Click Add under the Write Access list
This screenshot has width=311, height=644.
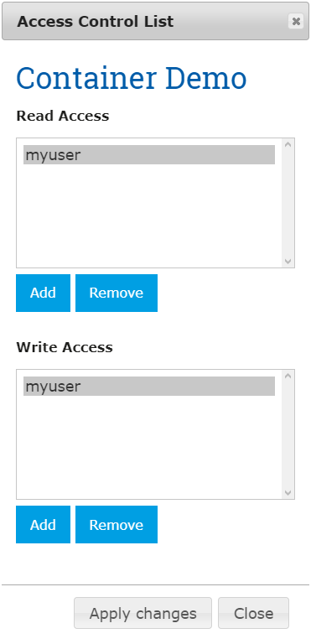point(43,524)
